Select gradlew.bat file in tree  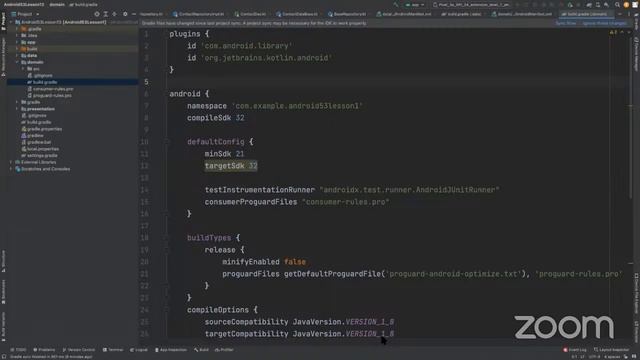pyautogui.click(x=39, y=142)
